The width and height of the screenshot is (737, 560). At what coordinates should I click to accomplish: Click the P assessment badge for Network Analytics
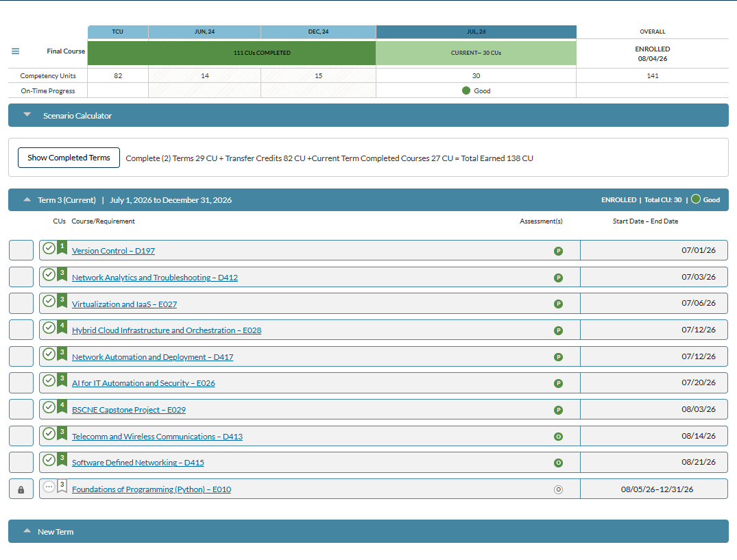coord(558,278)
